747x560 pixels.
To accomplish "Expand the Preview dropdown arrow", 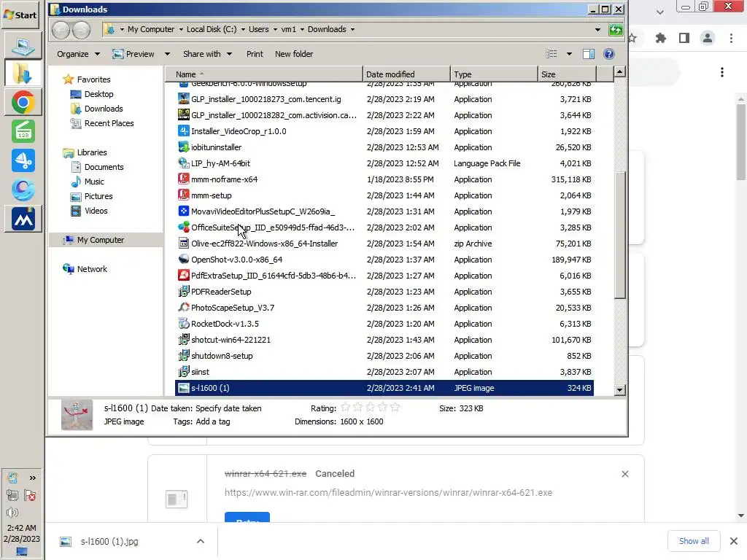I will [x=167, y=54].
